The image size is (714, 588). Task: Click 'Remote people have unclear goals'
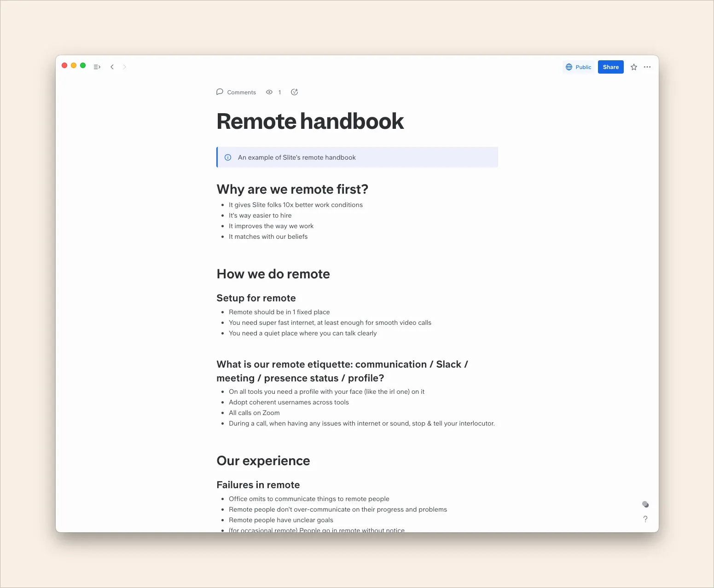click(281, 520)
